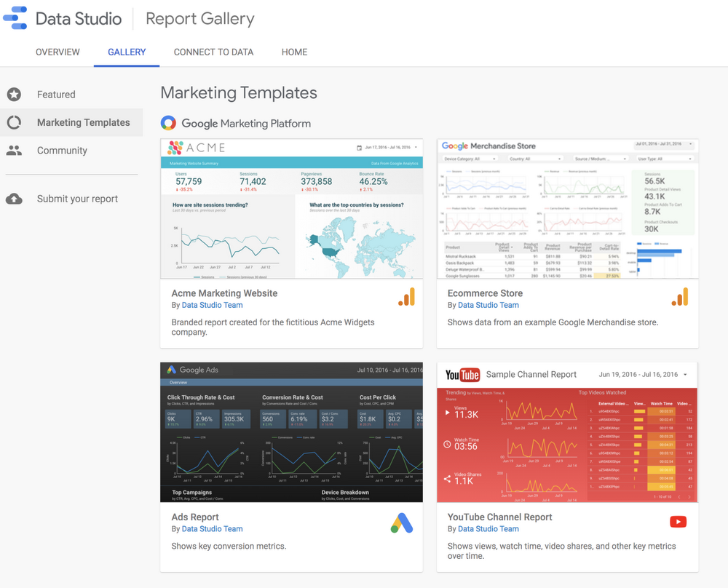728x588 pixels.
Task: Click the Google Marketing Platform logo icon
Action: (x=168, y=123)
